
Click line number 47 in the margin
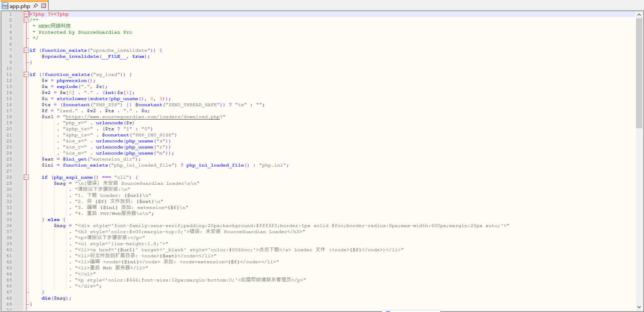[x=9, y=292]
